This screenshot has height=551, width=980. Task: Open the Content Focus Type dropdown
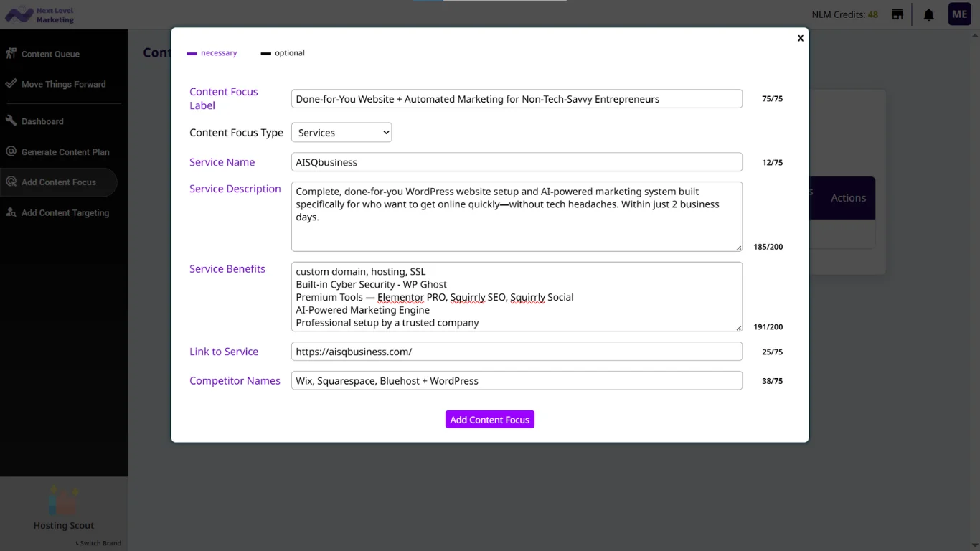[341, 133]
